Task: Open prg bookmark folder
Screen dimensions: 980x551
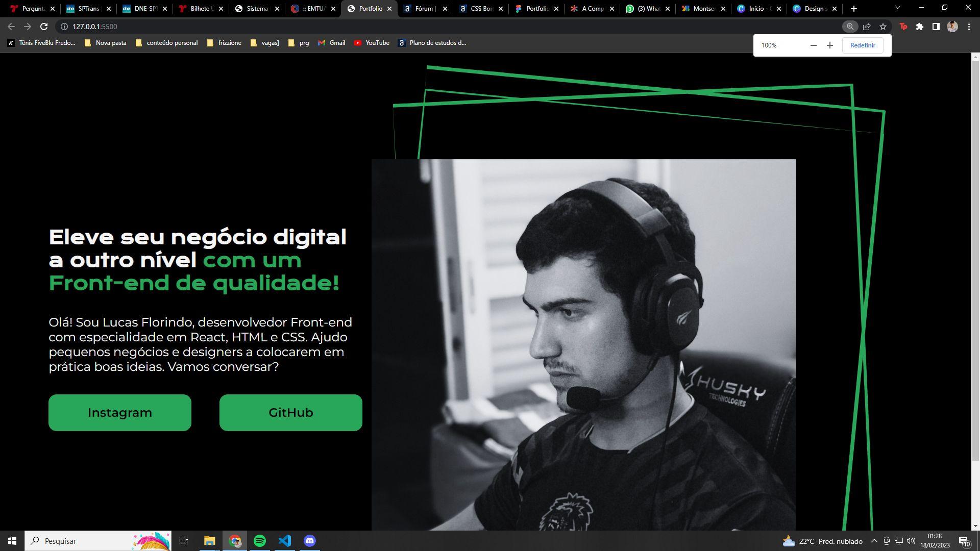Action: pos(299,43)
